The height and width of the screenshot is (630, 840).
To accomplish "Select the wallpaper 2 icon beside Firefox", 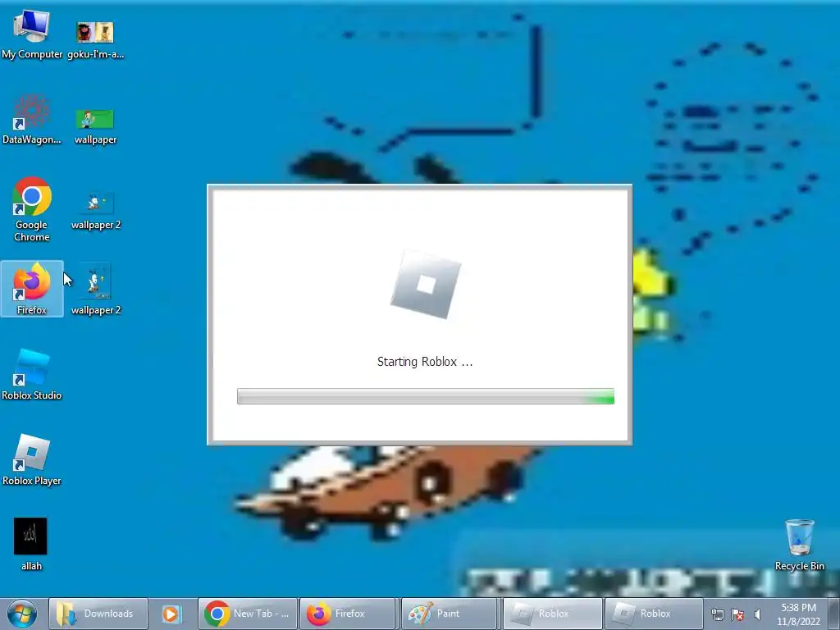I will [x=96, y=290].
